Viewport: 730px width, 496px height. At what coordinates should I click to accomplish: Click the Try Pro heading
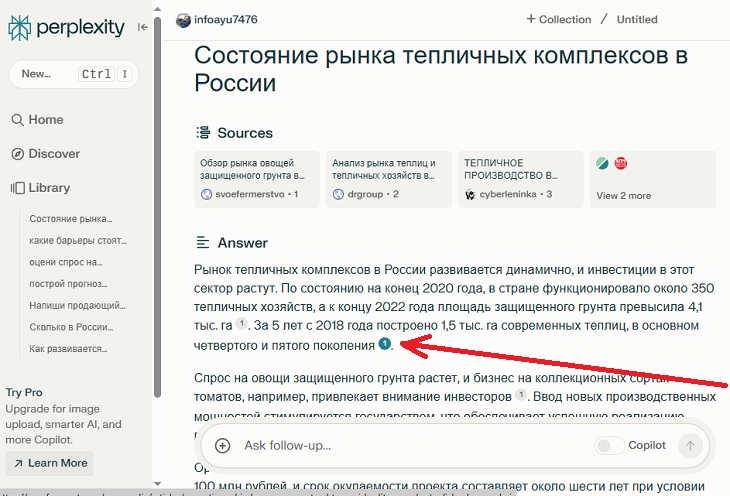[x=24, y=392]
